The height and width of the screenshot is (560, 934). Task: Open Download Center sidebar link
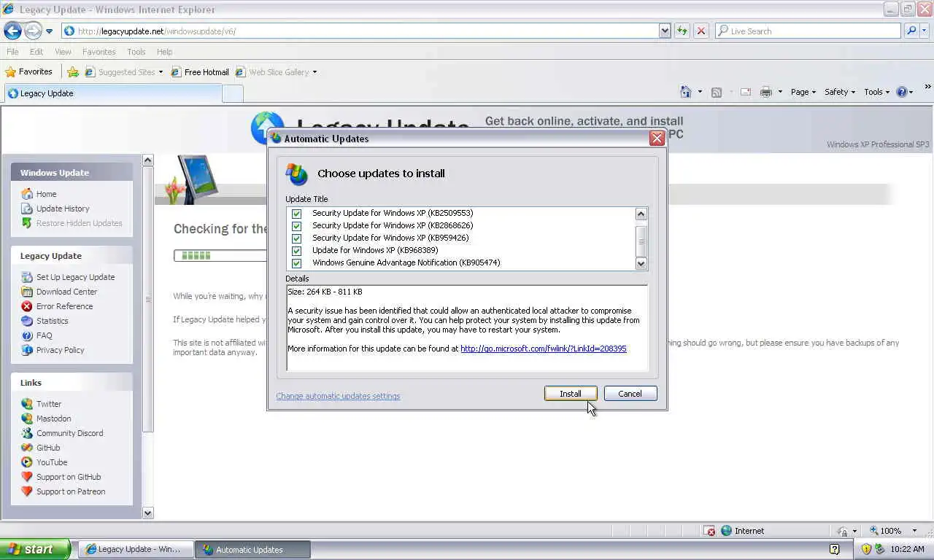(x=66, y=292)
